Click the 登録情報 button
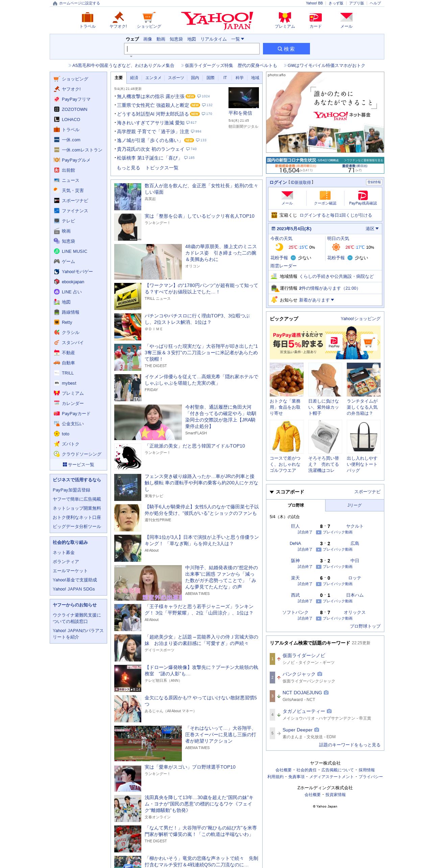 374,182
